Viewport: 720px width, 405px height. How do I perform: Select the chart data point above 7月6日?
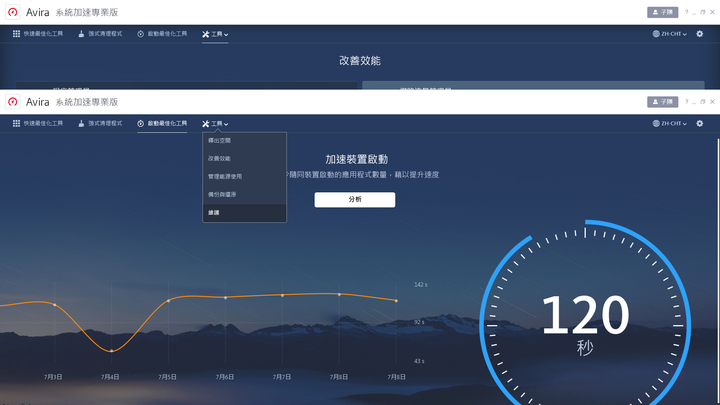pyautogui.click(x=225, y=298)
